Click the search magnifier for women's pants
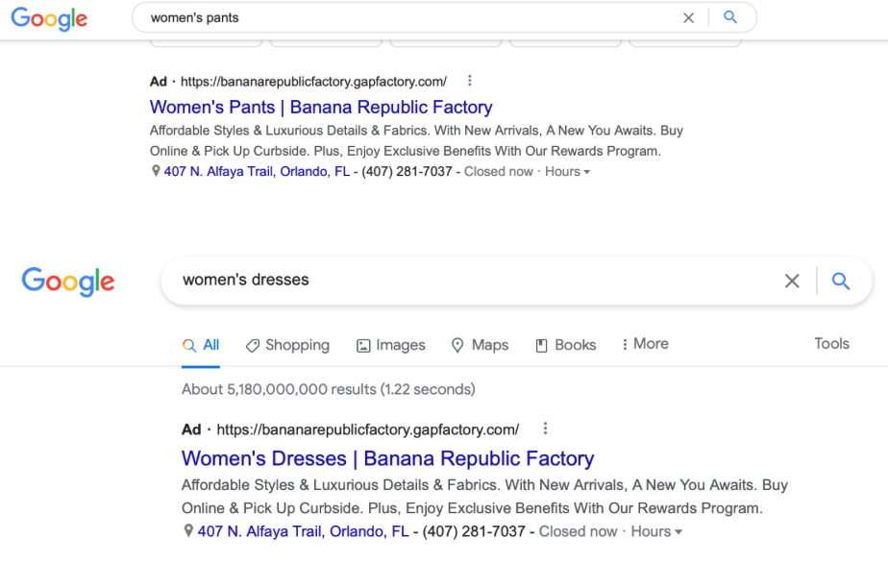 tap(730, 17)
